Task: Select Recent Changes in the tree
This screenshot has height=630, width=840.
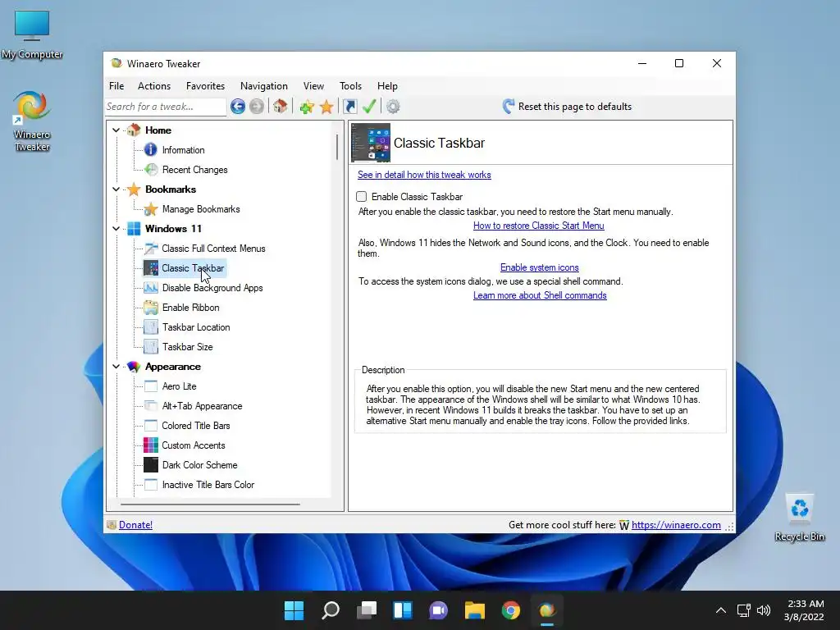Action: tap(194, 170)
